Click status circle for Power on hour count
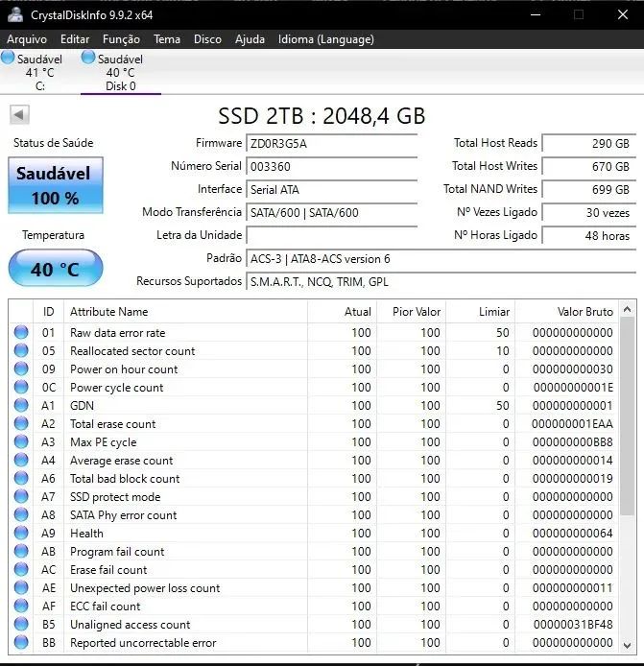The image size is (644, 666). [21, 369]
